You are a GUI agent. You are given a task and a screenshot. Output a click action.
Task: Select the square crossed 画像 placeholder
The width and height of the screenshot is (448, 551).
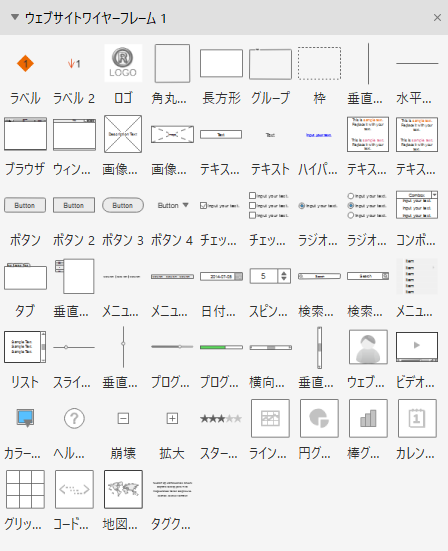coord(123,134)
